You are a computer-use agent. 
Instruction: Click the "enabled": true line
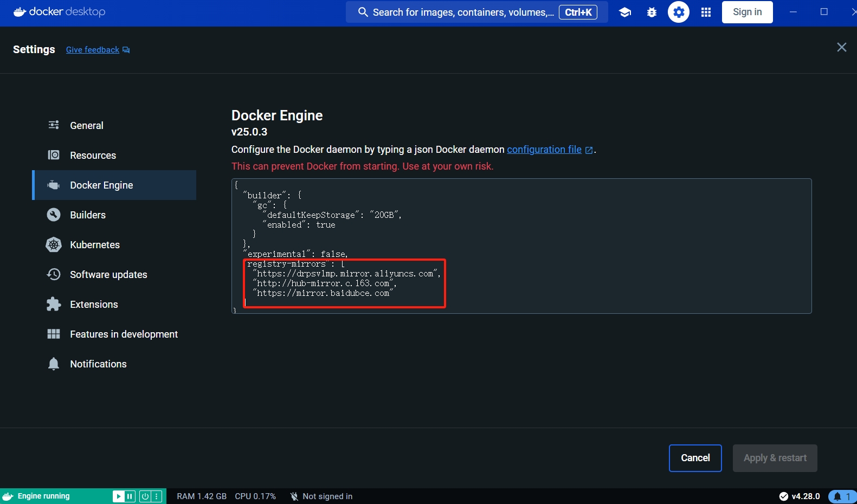299,225
